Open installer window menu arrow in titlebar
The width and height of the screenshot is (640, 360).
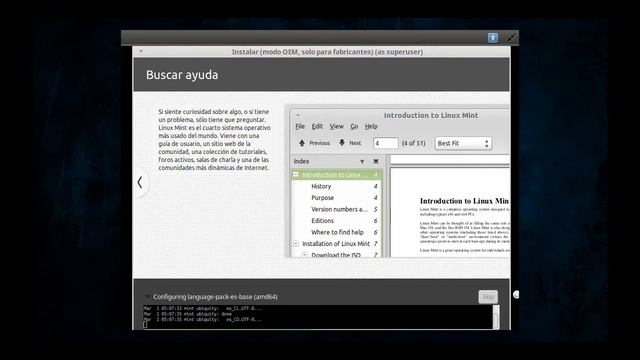pos(141,51)
